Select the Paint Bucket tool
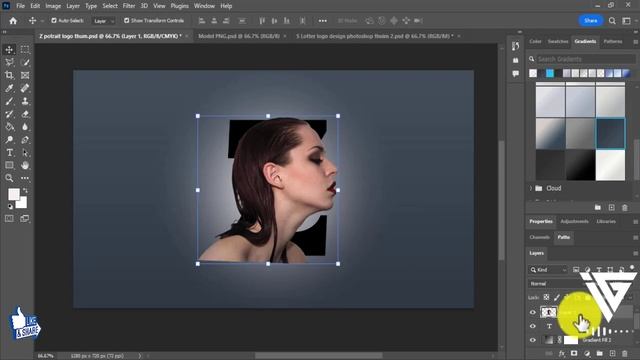Image resolution: width=640 pixels, height=360 pixels. tap(9, 127)
